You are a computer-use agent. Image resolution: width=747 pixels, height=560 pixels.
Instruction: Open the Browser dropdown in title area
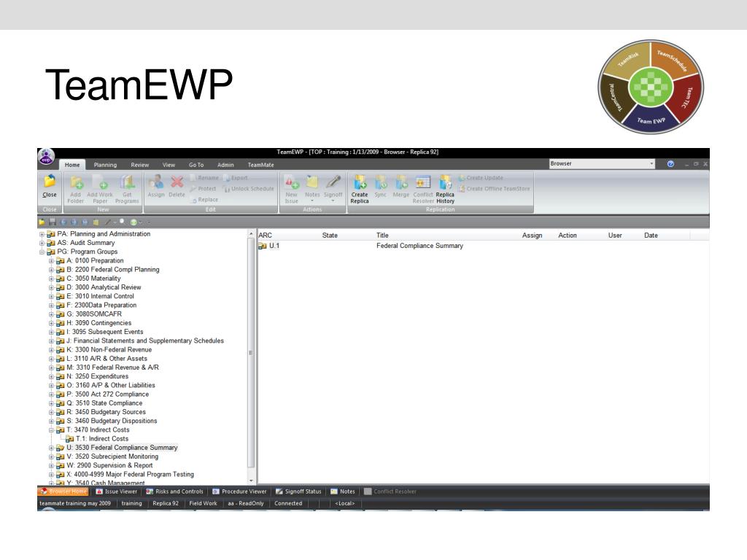click(651, 164)
